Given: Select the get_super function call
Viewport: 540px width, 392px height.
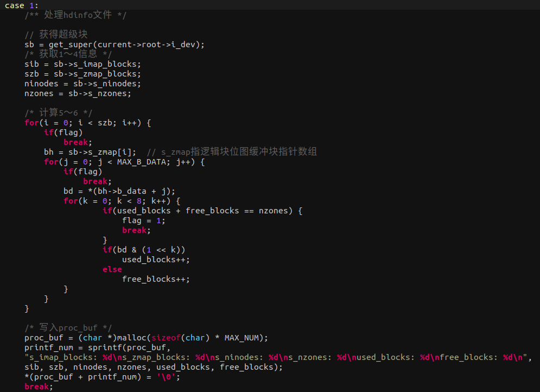Looking at the screenshot, I should (65, 45).
